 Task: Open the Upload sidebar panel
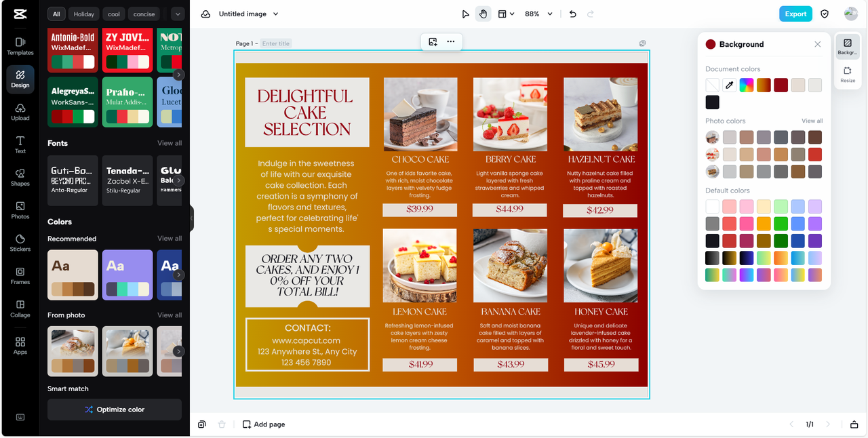coord(20,112)
